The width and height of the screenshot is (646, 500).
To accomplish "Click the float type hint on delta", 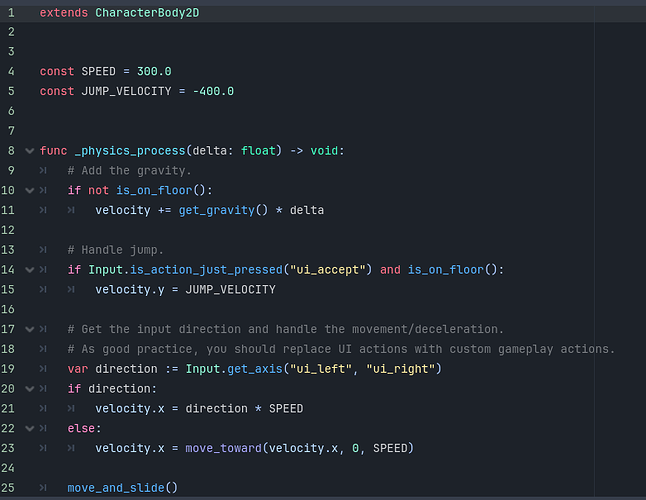I will point(258,151).
